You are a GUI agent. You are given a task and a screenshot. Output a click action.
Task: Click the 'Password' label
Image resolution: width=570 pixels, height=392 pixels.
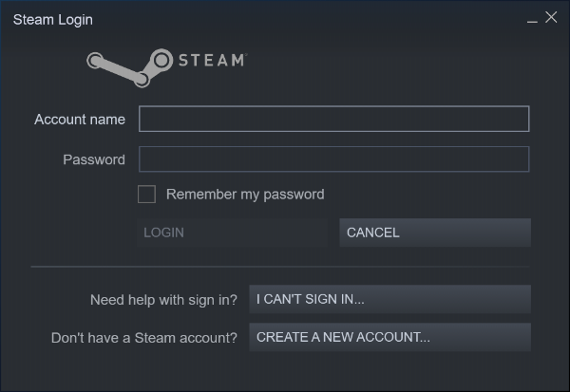click(x=94, y=159)
